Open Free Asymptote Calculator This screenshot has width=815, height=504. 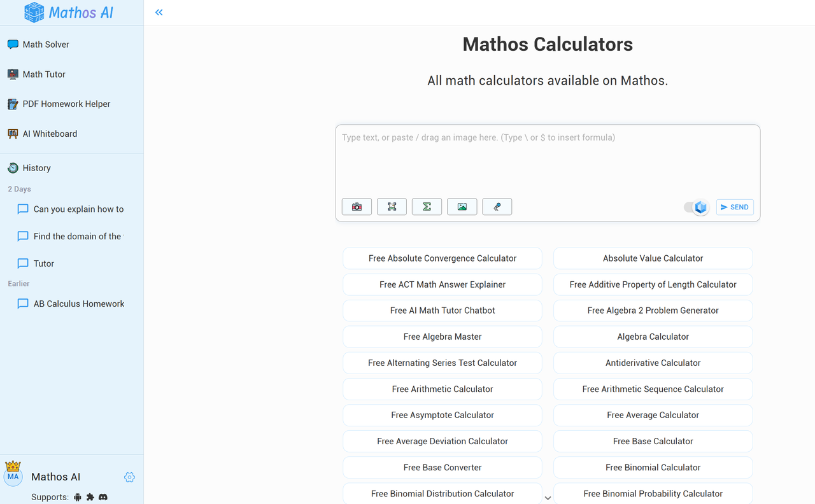point(443,415)
